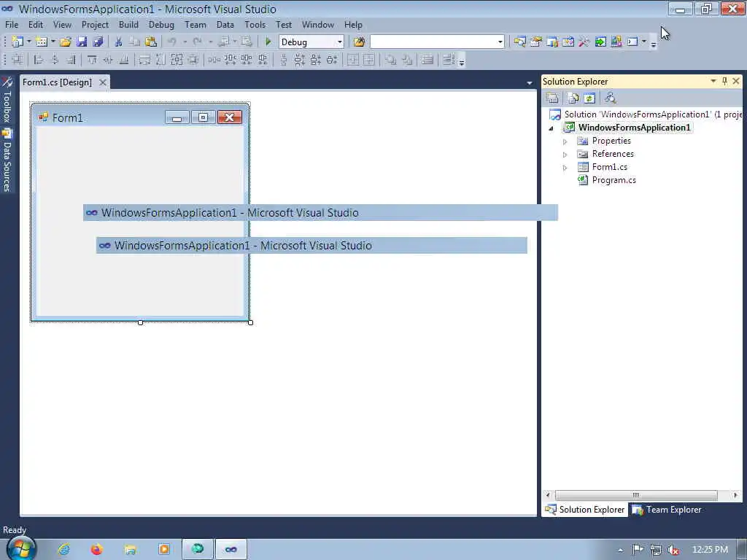Click the Make Horizontal Spacing Equal icon
The image size is (747, 560).
214,60
